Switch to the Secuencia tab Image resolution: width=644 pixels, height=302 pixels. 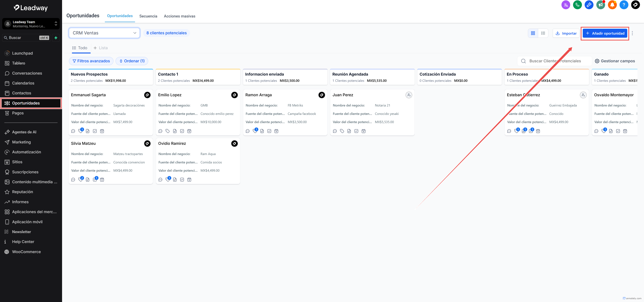[x=148, y=16]
